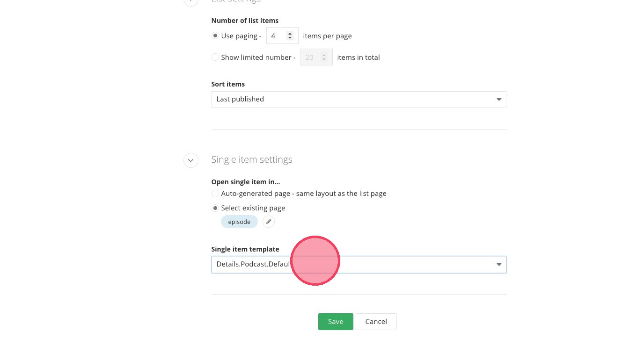Click the down arrow for items in total
Screen dimensions: 644x360
tap(324, 60)
